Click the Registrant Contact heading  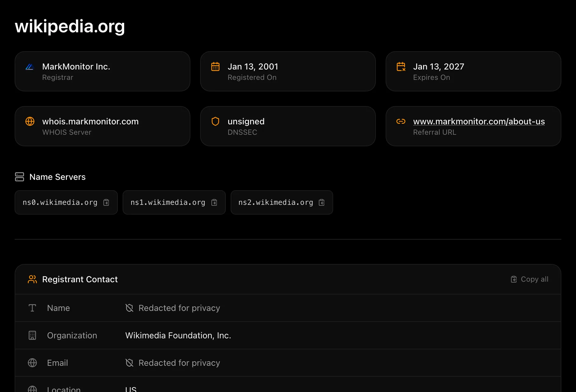80,279
